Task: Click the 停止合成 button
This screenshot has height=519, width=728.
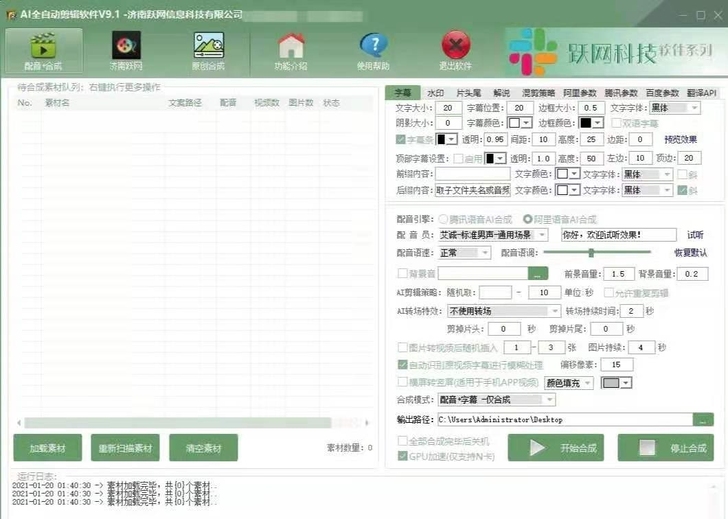Action: pyautogui.click(x=665, y=448)
